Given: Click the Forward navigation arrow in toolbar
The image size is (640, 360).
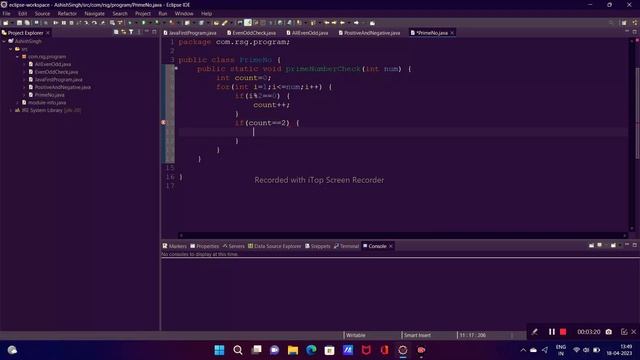Looking at the screenshot, I should 356,23.
